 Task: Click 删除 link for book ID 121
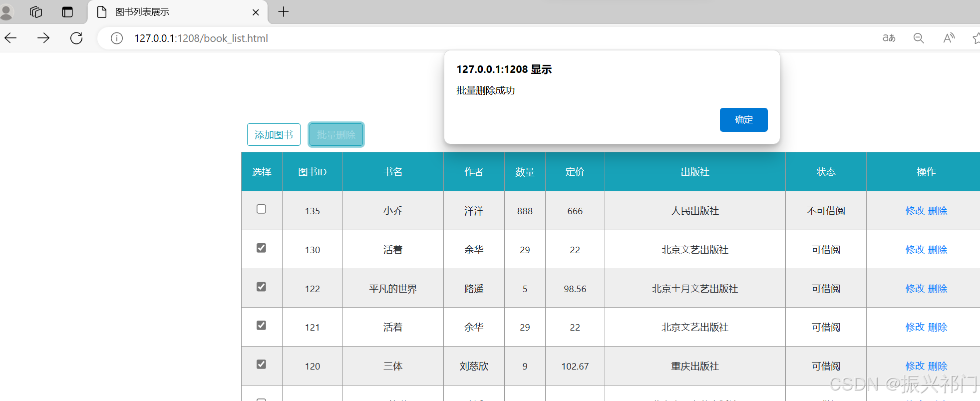(x=938, y=327)
